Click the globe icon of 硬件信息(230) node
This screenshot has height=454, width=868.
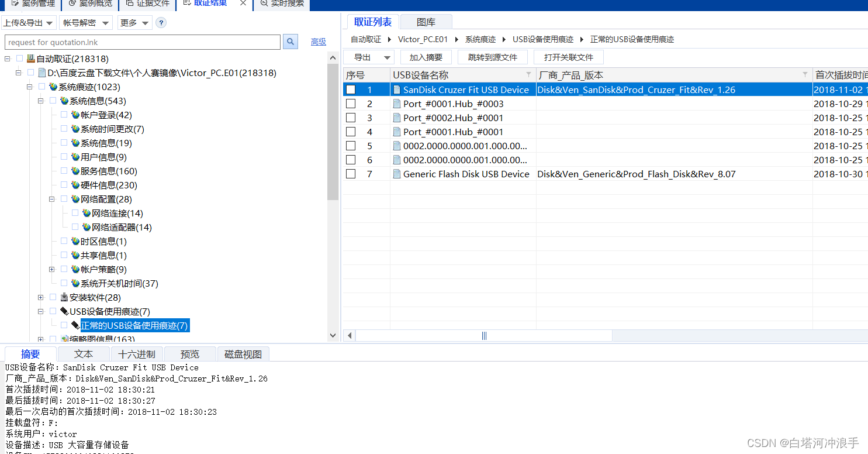click(x=75, y=185)
